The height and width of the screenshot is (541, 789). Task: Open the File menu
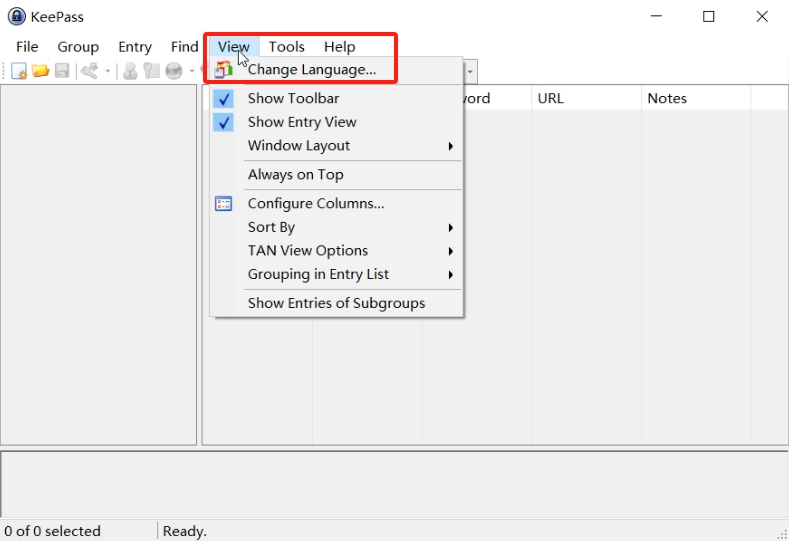tap(27, 47)
